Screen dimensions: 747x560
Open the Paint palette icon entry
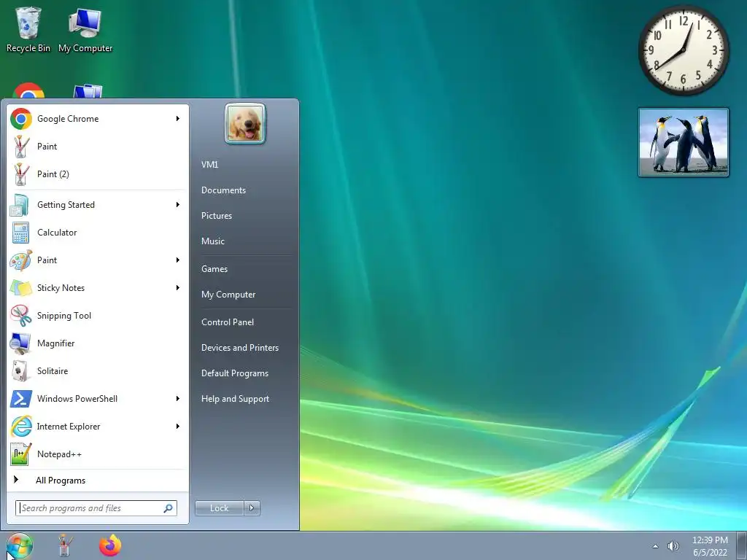pyautogui.click(x=20, y=260)
